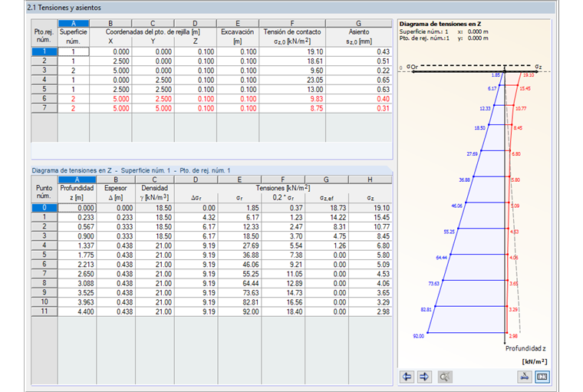Select contact stress value 18.61
583x392 pixels.
pos(292,61)
